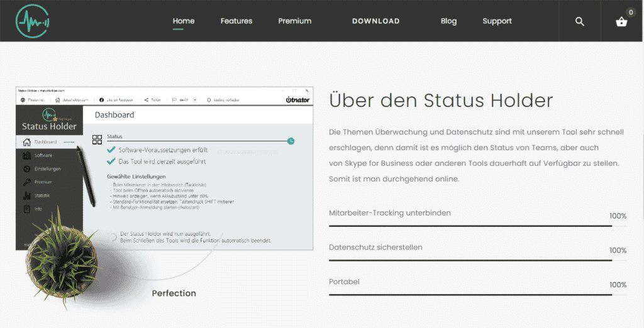Click the Info document icon in sidebar
The width and height of the screenshot is (644, 328).
[26, 209]
